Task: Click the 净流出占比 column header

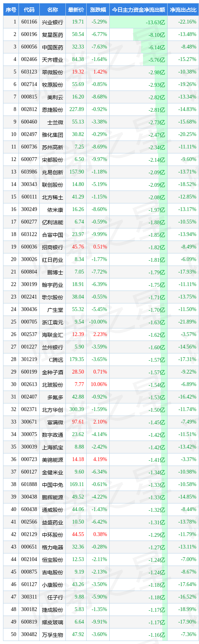Action: click(183, 10)
